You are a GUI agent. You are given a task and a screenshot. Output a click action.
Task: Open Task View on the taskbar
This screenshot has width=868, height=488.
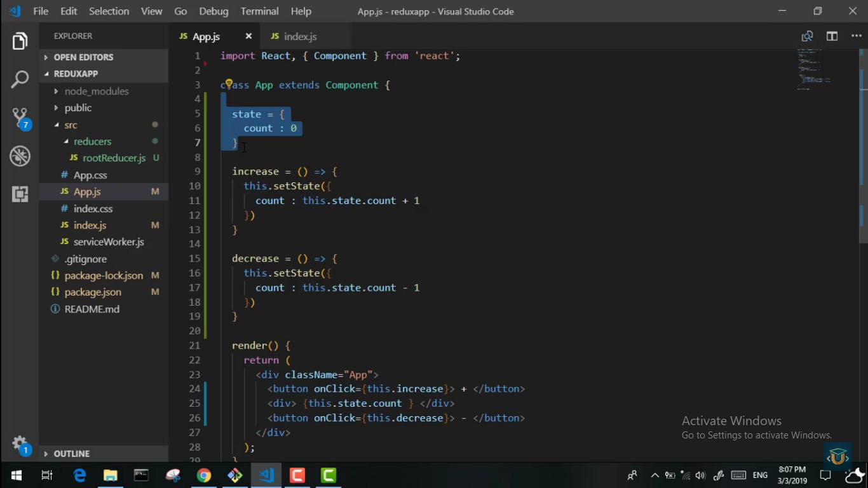pyautogui.click(x=47, y=475)
